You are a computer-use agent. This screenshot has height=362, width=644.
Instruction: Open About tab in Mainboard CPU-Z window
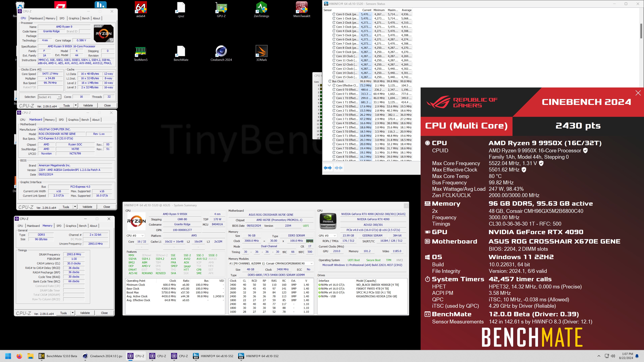click(96, 120)
